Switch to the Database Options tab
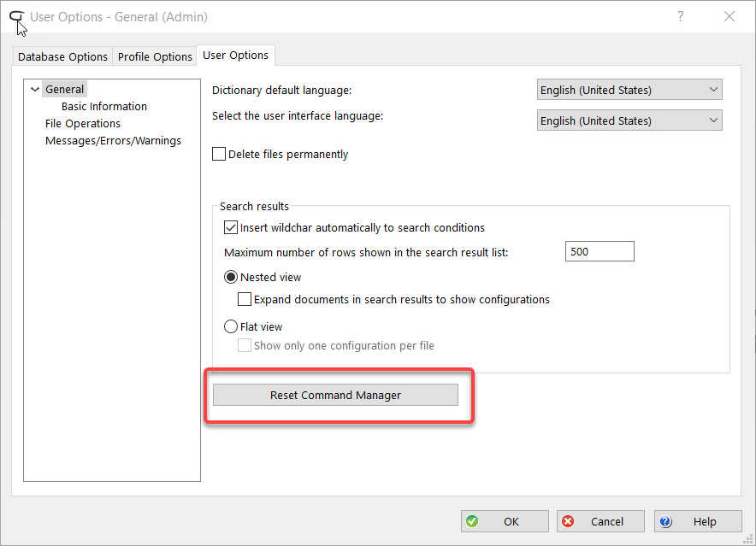Viewport: 756px width, 546px height. 63,56
